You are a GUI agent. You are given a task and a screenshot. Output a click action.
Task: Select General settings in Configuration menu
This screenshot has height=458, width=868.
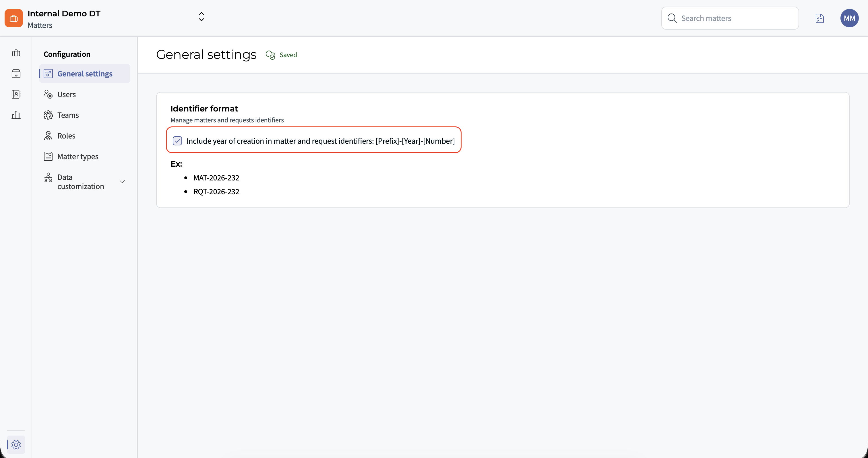tap(85, 74)
